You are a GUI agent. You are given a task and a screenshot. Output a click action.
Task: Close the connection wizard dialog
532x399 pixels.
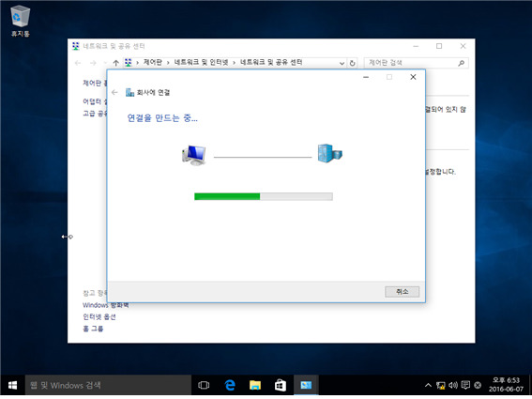click(413, 77)
